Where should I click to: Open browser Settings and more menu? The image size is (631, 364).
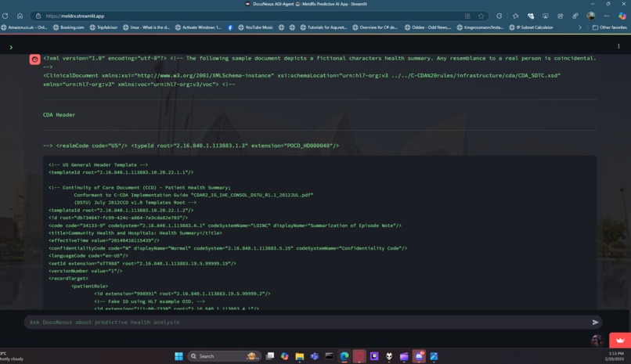tap(607, 16)
